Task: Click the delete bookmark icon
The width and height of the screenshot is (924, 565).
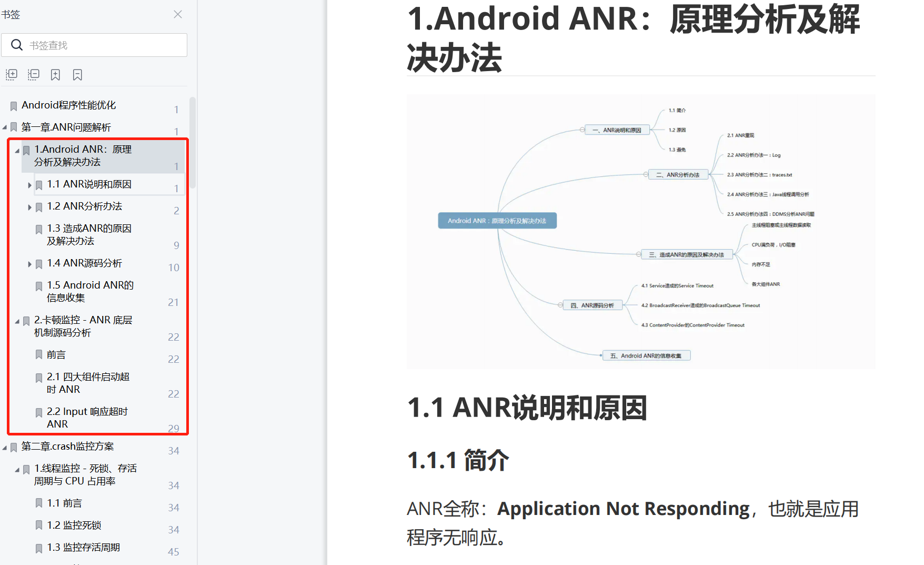Action: (x=77, y=75)
